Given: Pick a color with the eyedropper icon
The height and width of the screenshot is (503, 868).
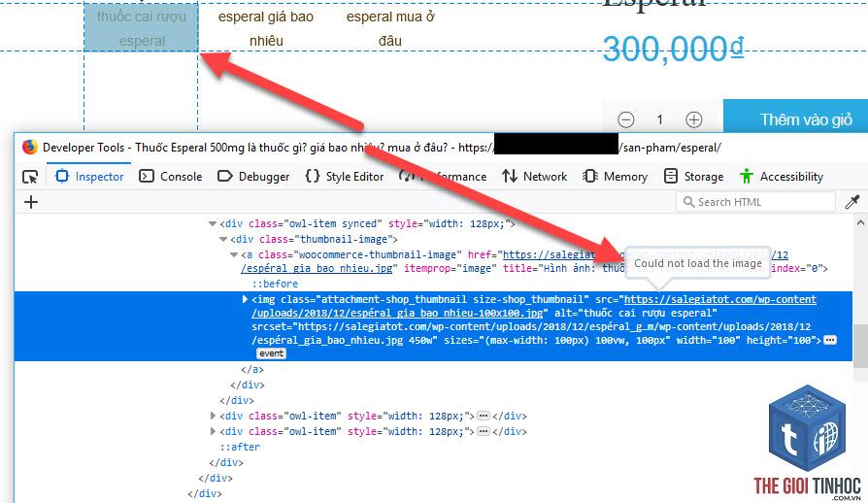Looking at the screenshot, I should [852, 202].
